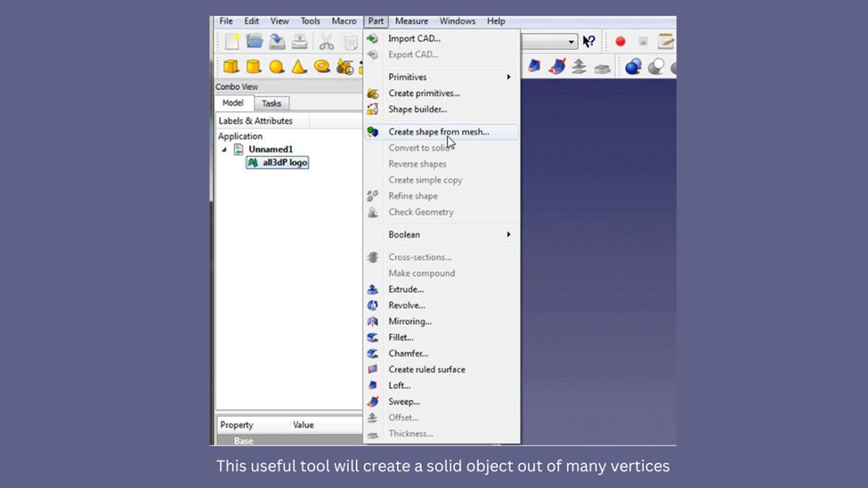868x488 pixels.
Task: Open the Help menu
Action: click(x=496, y=21)
